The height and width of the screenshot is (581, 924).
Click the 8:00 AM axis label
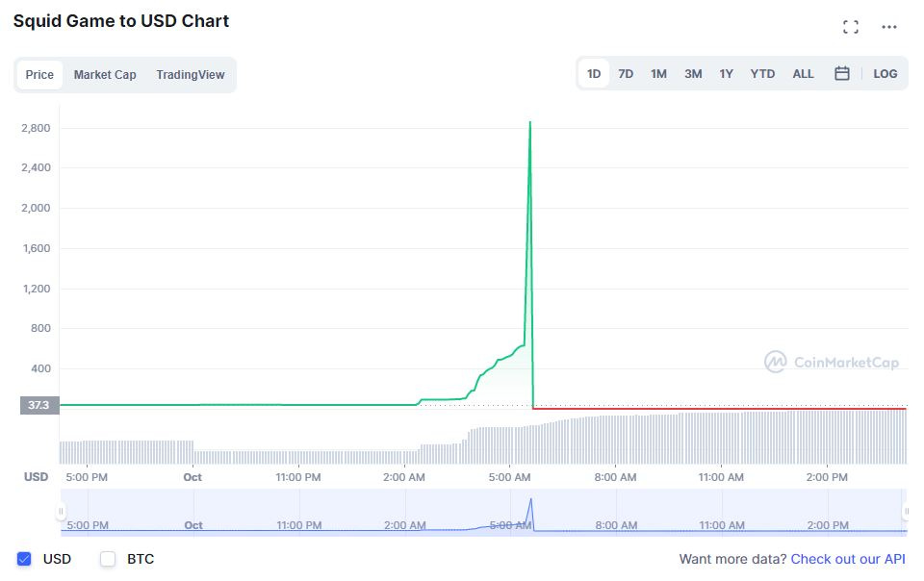coord(615,477)
